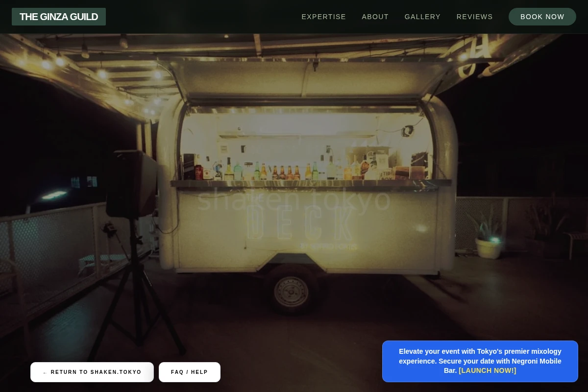This screenshot has width=588, height=392.
Task: Click the [LAUNCH NOW!] link
Action: coord(488,370)
